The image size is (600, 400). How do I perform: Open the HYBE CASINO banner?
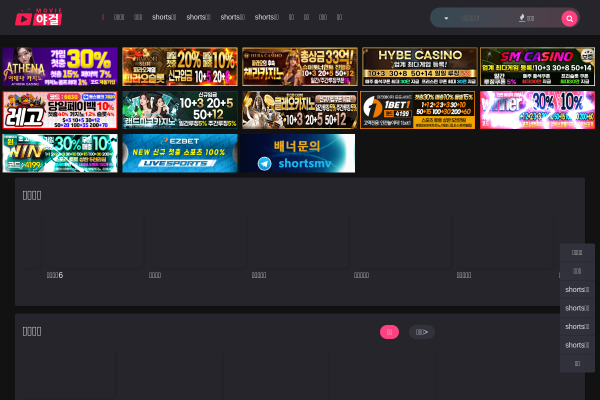click(x=420, y=67)
